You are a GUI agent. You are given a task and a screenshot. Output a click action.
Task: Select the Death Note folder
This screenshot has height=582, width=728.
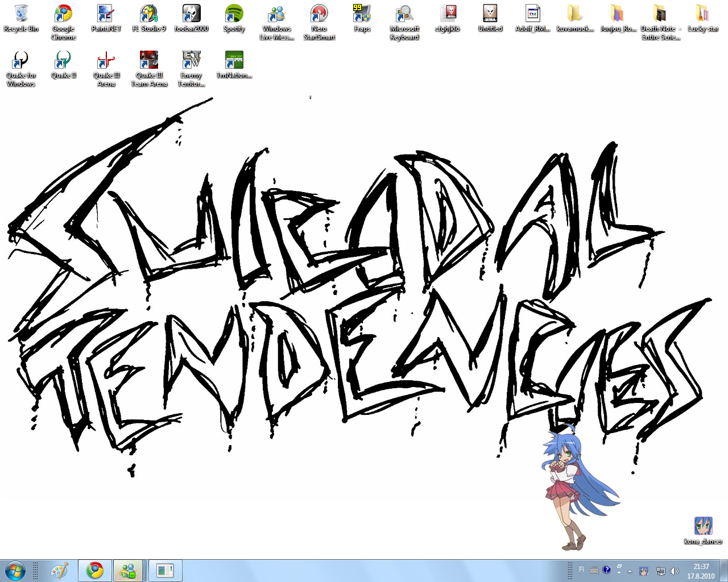click(x=660, y=18)
